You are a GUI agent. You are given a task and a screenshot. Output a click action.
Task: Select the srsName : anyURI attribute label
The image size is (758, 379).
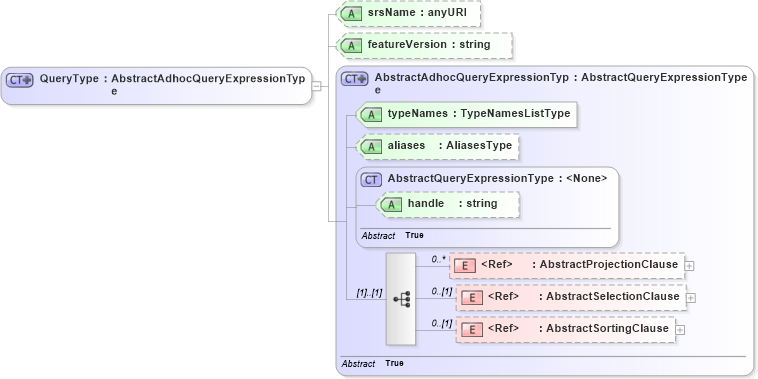417,13
